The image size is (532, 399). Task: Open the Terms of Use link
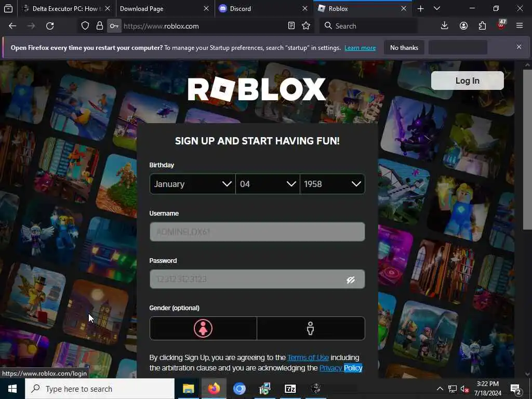click(x=308, y=357)
